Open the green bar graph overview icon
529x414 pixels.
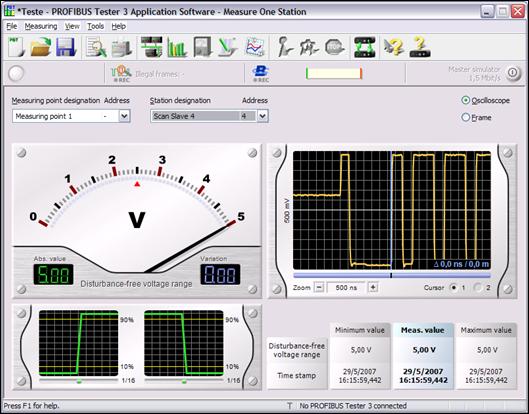point(177,48)
